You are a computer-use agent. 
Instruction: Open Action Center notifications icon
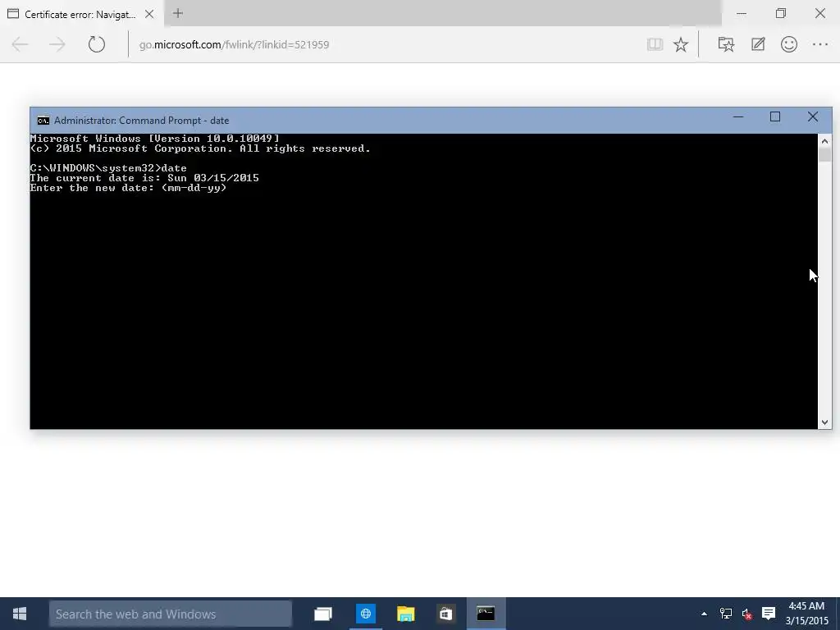[769, 614]
